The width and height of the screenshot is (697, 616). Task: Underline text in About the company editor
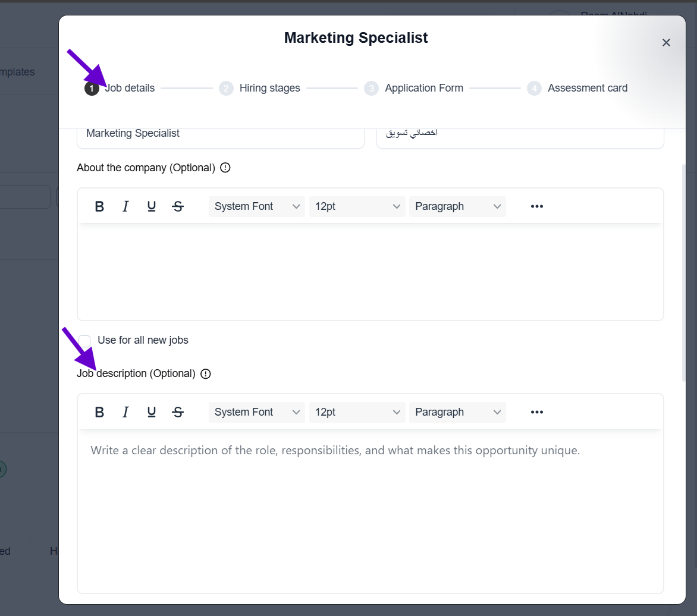(x=152, y=206)
